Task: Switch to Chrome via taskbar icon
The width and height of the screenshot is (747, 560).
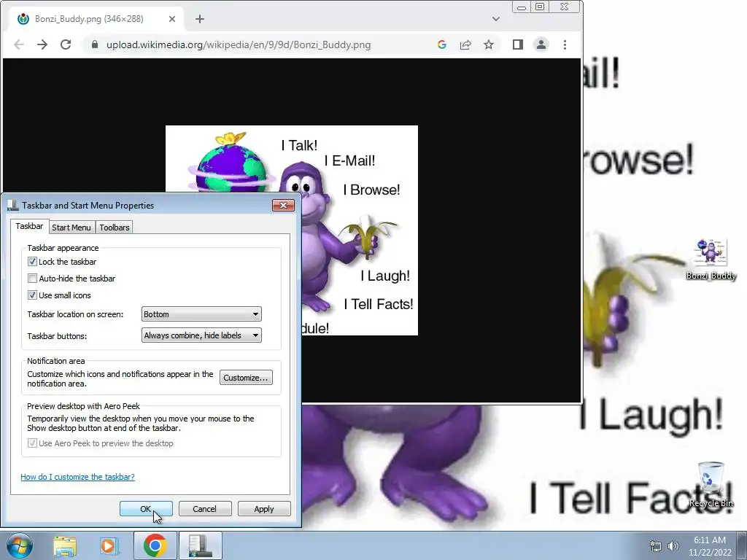Action: pos(155,545)
